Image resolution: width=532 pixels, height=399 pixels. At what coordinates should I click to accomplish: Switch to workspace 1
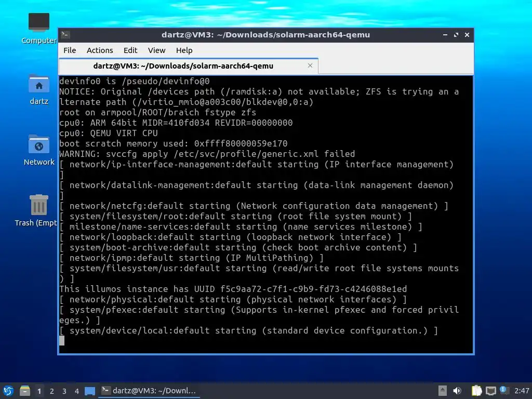coord(39,391)
